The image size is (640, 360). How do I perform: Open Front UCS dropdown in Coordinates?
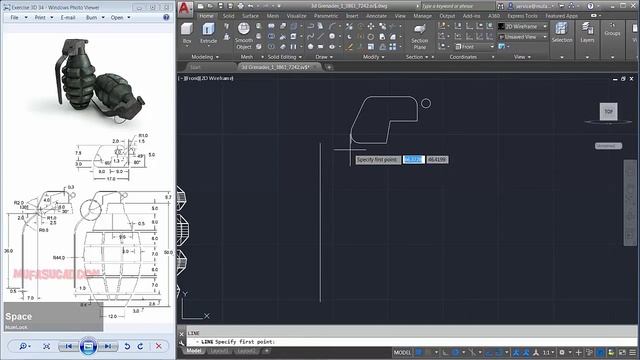(x=475, y=47)
